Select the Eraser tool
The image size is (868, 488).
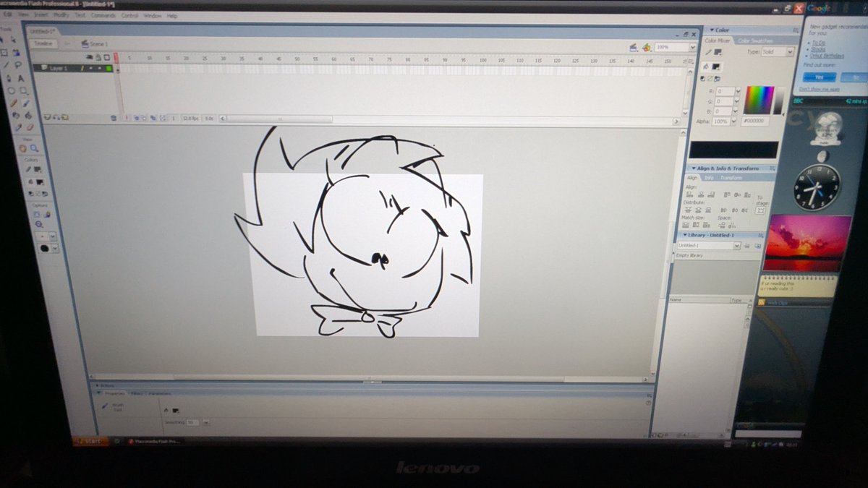click(30, 127)
